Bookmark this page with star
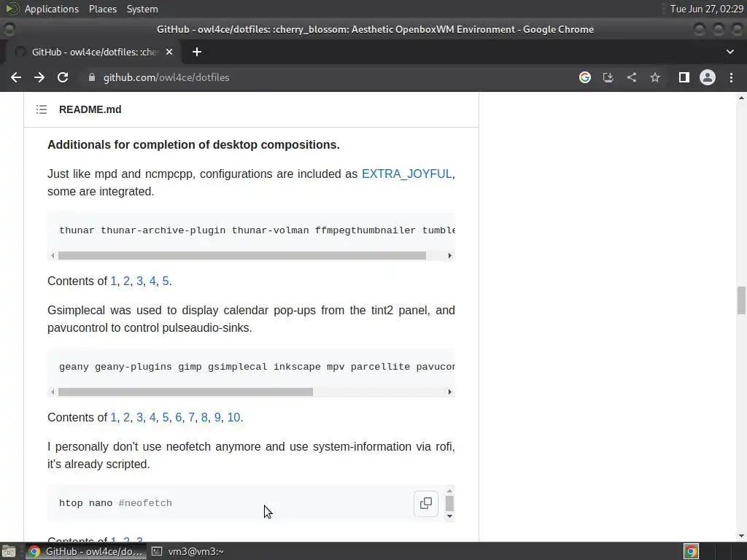 655,77
